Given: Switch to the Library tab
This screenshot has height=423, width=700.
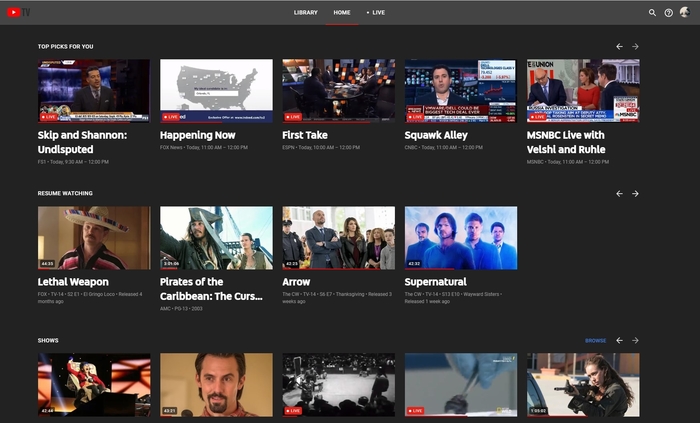Looking at the screenshot, I should pos(306,12).
